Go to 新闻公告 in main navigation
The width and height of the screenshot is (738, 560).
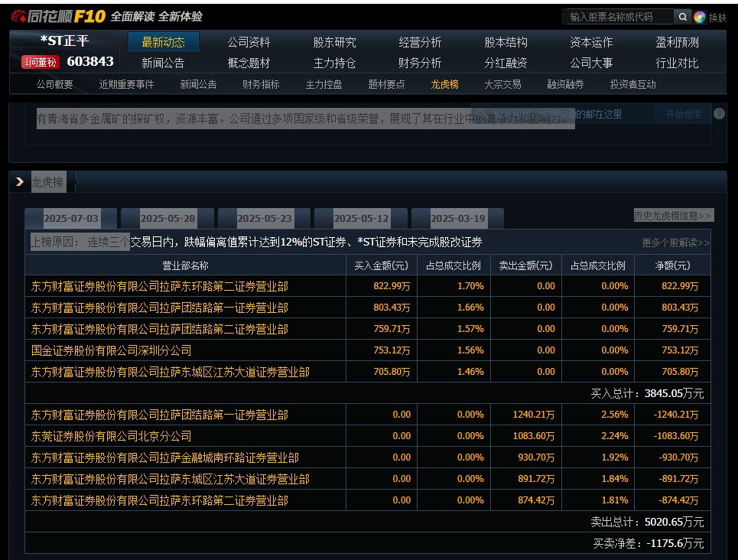pos(163,63)
